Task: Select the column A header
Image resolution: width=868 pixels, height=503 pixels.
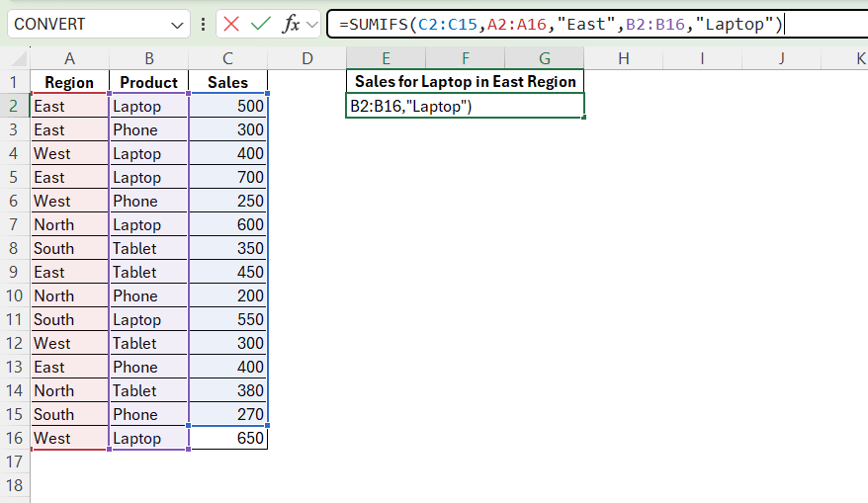Action: 69,59
